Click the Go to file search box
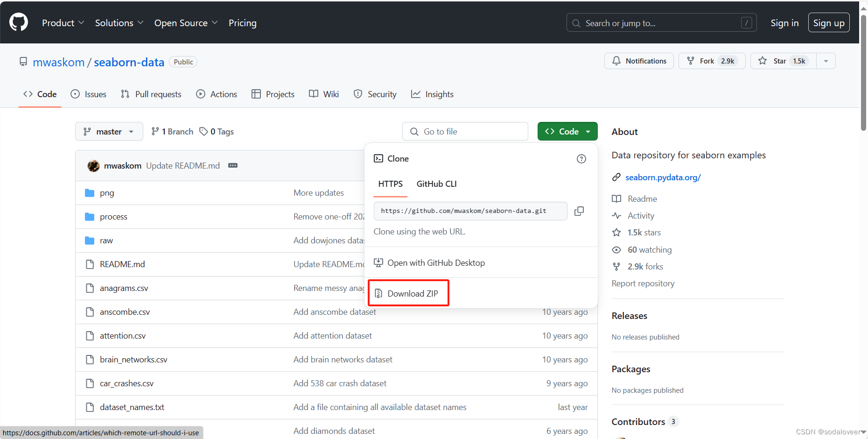Viewport: 868px width, 439px height. [x=465, y=132]
